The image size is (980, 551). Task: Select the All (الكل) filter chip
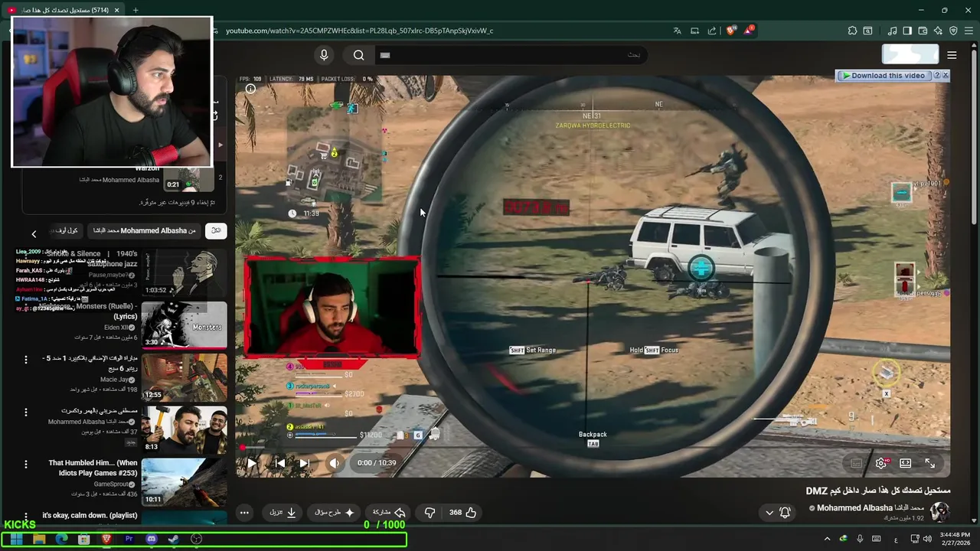click(x=216, y=230)
